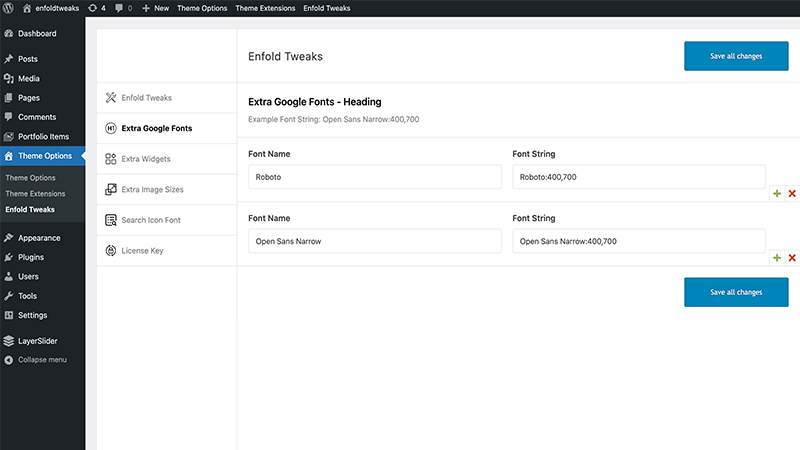Click the Comments icon in sidebar
800x450 pixels.
coord(9,117)
